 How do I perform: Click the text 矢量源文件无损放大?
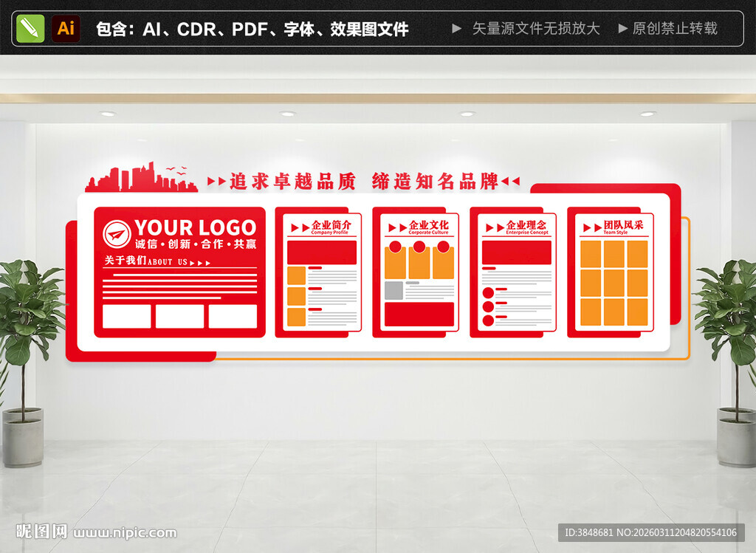pyautogui.click(x=536, y=29)
